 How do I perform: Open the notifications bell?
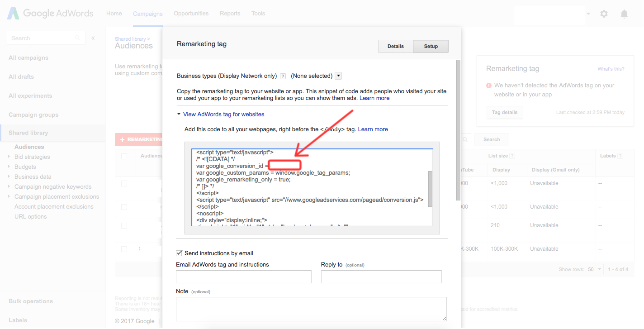624,14
